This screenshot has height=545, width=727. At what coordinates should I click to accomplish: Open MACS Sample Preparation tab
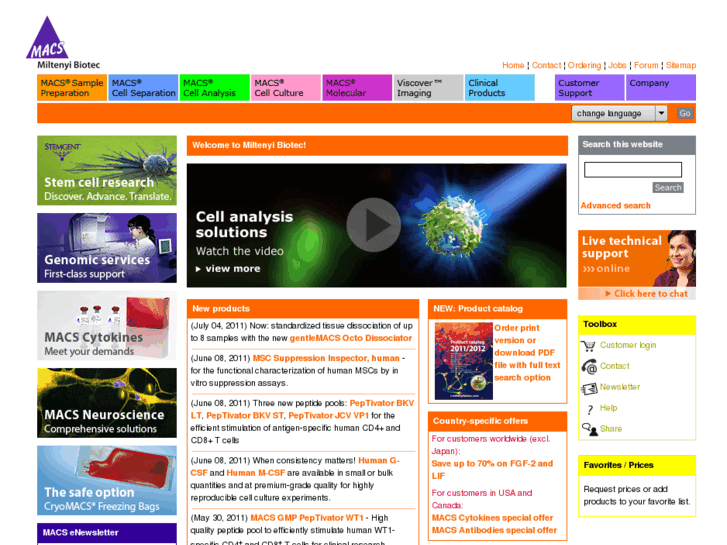point(72,88)
